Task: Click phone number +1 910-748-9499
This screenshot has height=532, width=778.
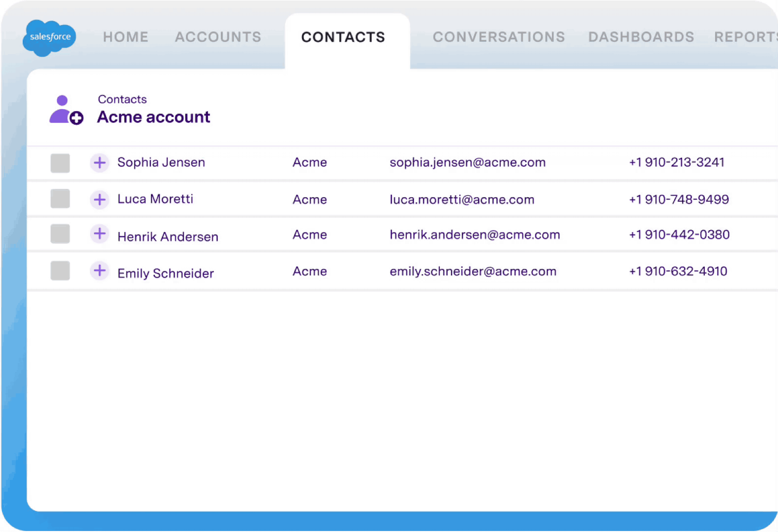Action: point(679,199)
